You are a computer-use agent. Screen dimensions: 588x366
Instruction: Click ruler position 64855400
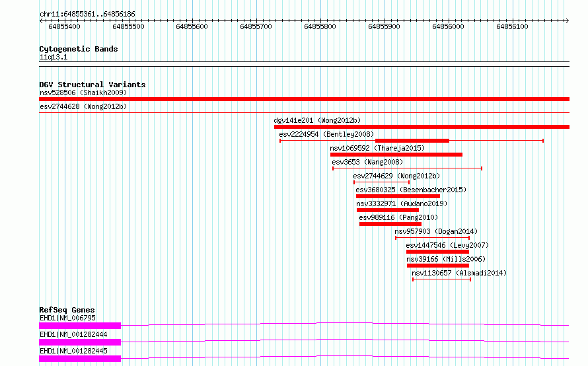tap(64, 26)
